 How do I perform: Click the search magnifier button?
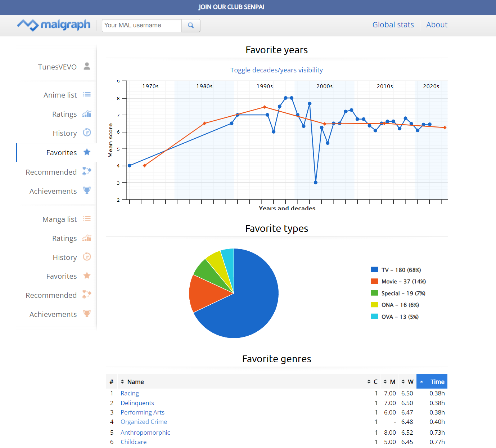pos(191,26)
